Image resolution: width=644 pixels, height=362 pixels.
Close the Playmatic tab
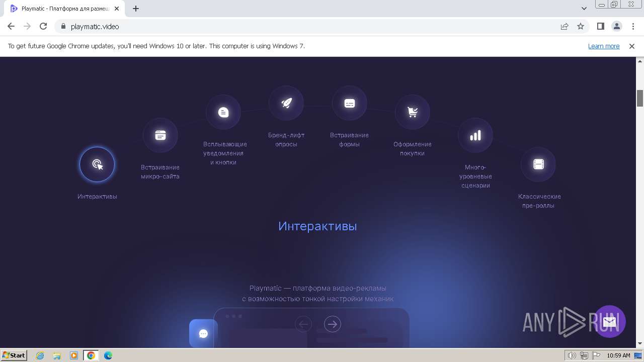coord(117,9)
